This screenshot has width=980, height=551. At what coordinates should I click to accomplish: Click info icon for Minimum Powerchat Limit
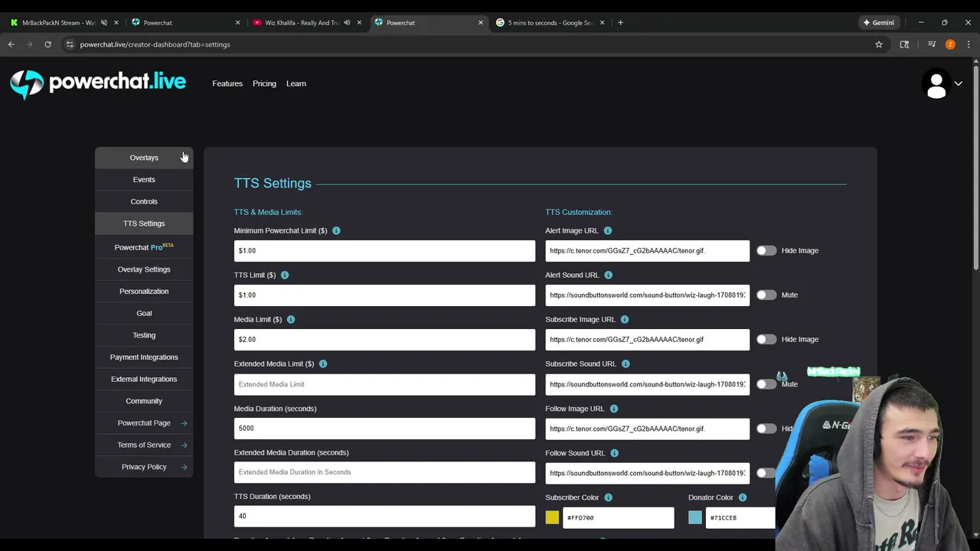click(336, 230)
